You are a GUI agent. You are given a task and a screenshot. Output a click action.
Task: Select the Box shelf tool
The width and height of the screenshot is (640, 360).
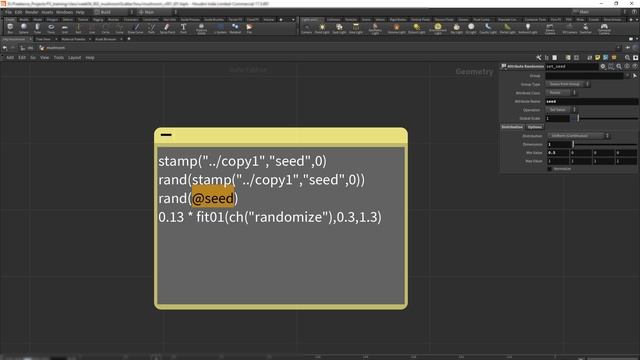point(10,28)
